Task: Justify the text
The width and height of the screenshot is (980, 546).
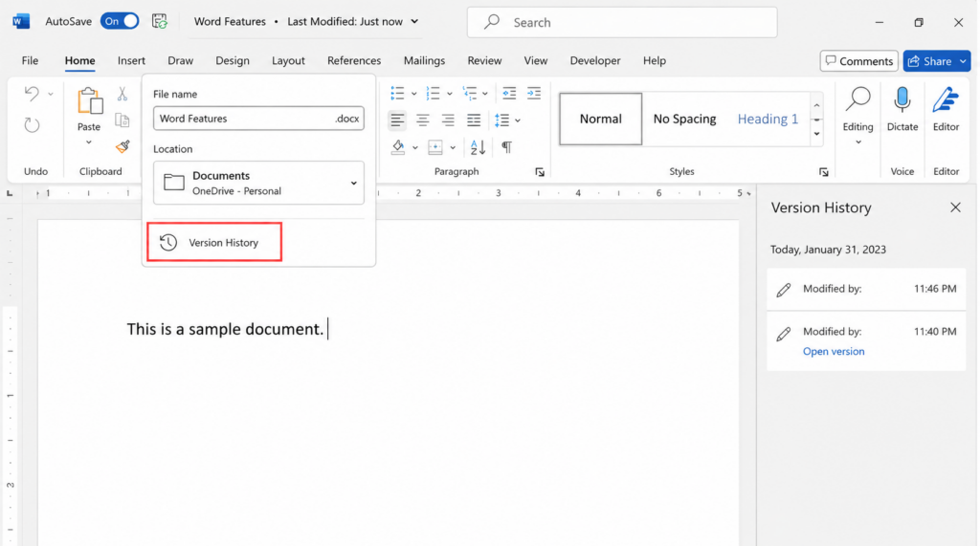Action: click(474, 120)
